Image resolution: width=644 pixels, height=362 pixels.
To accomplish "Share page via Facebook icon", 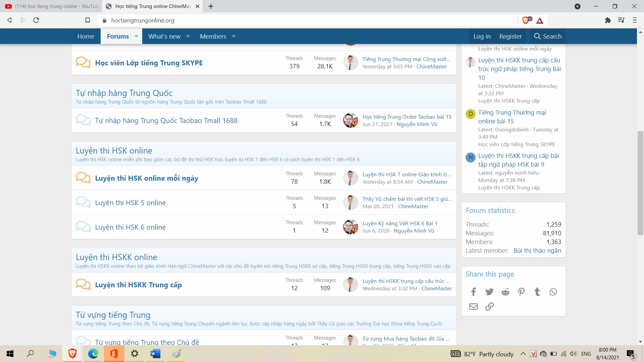I will (x=473, y=292).
